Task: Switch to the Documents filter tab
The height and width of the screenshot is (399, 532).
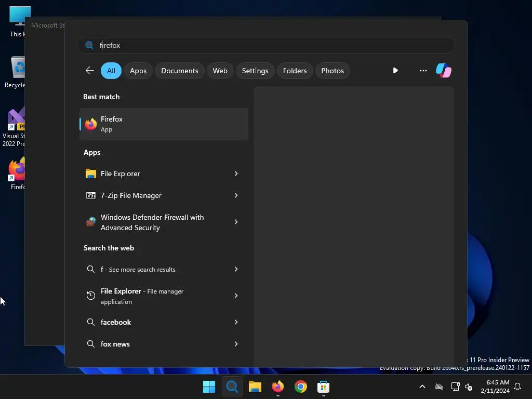Action: click(179, 71)
